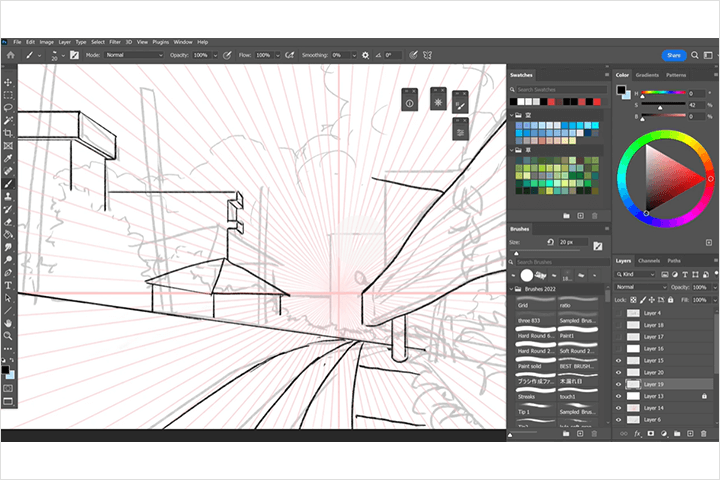Open the layer Kind filter dropdown

pos(635,274)
